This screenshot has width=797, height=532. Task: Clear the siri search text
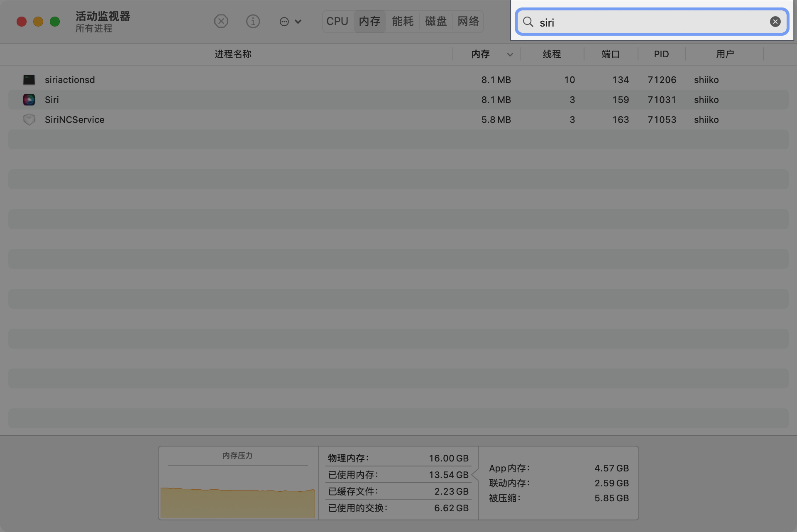click(775, 22)
